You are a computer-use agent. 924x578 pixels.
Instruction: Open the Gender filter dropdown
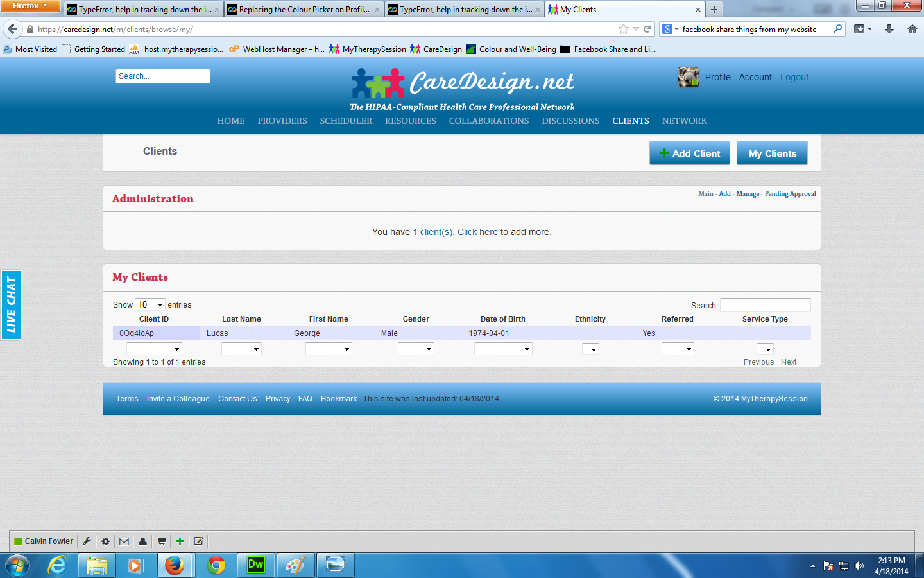click(416, 349)
